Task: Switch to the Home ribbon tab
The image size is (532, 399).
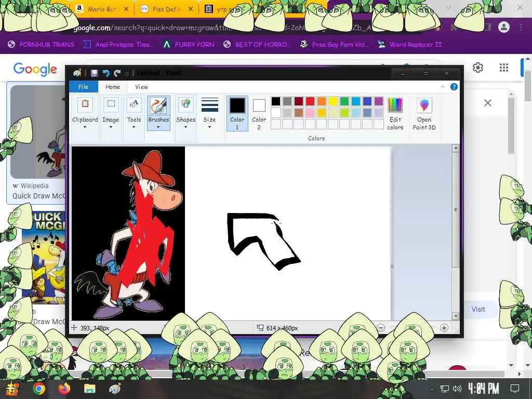Action: [113, 87]
